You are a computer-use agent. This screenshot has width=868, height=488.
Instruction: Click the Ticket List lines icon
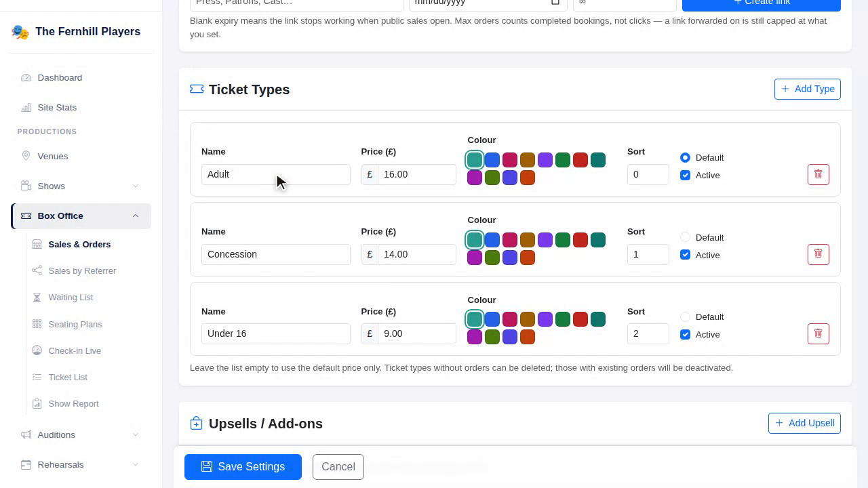pos(37,377)
